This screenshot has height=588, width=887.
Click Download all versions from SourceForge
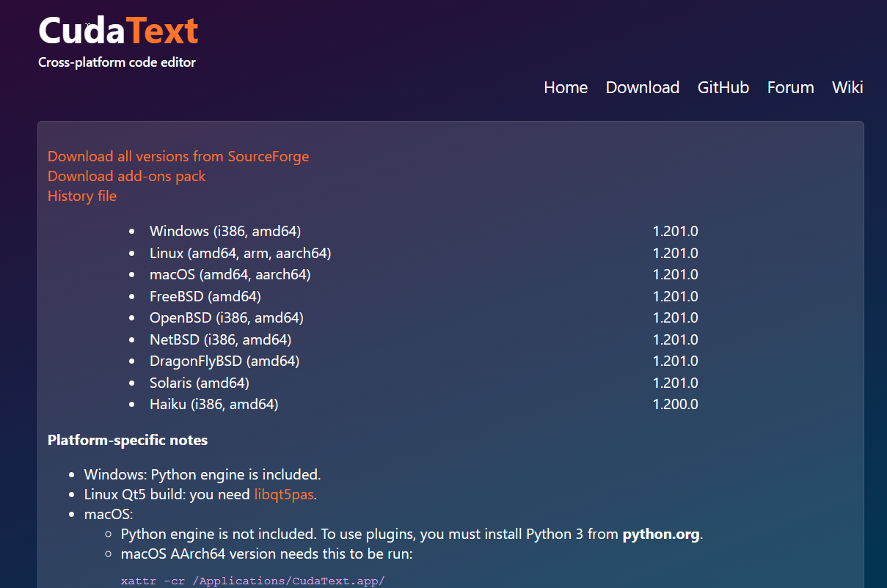[x=178, y=156]
